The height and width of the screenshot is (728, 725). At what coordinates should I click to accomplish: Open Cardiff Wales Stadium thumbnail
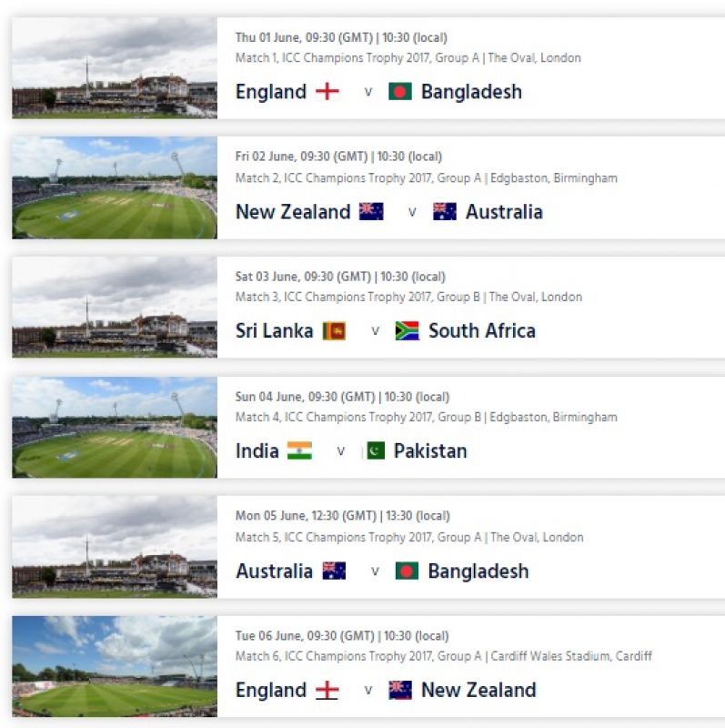[x=115, y=667]
